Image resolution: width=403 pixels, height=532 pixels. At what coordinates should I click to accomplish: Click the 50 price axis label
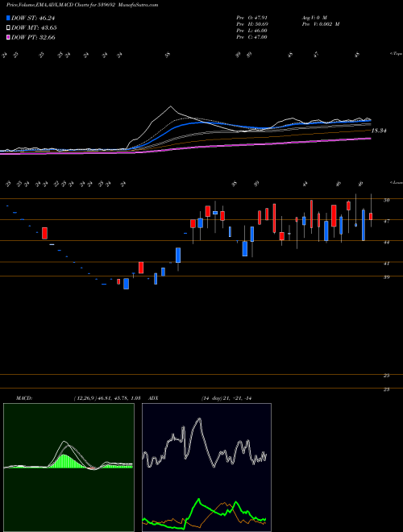[x=386, y=200]
